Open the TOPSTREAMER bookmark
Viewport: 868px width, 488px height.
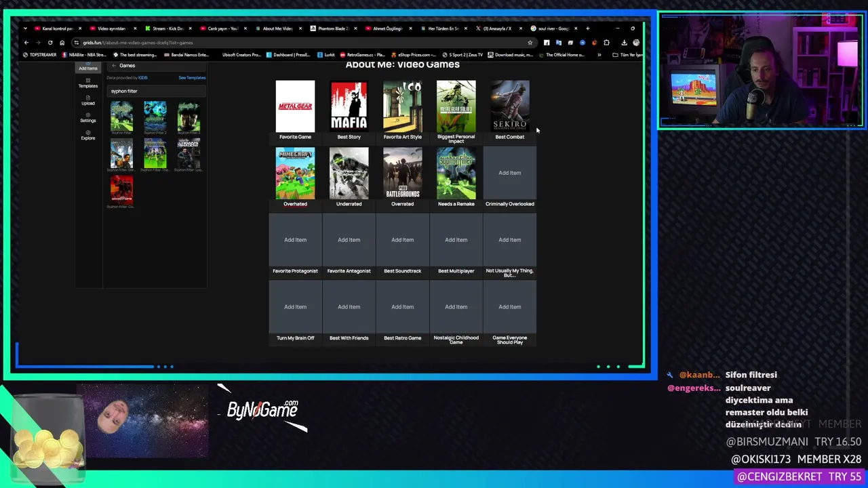click(x=40, y=55)
